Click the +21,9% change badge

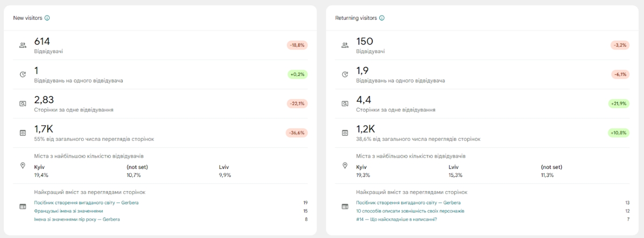pos(619,104)
